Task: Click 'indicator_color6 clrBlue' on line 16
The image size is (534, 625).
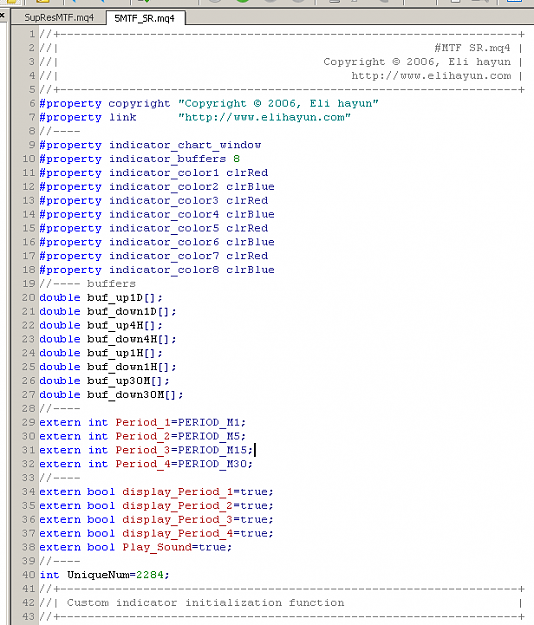Action: (192, 242)
